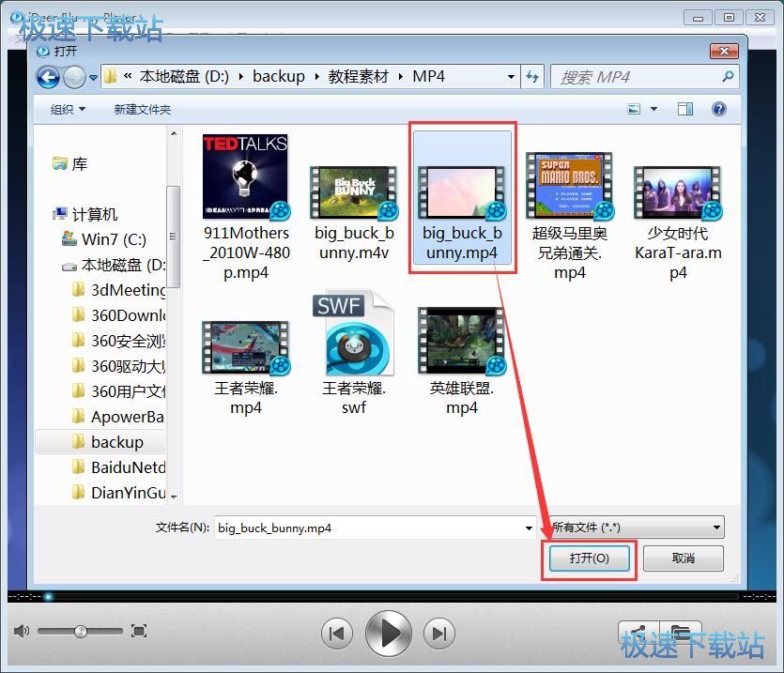Click backup in the address path

279,77
